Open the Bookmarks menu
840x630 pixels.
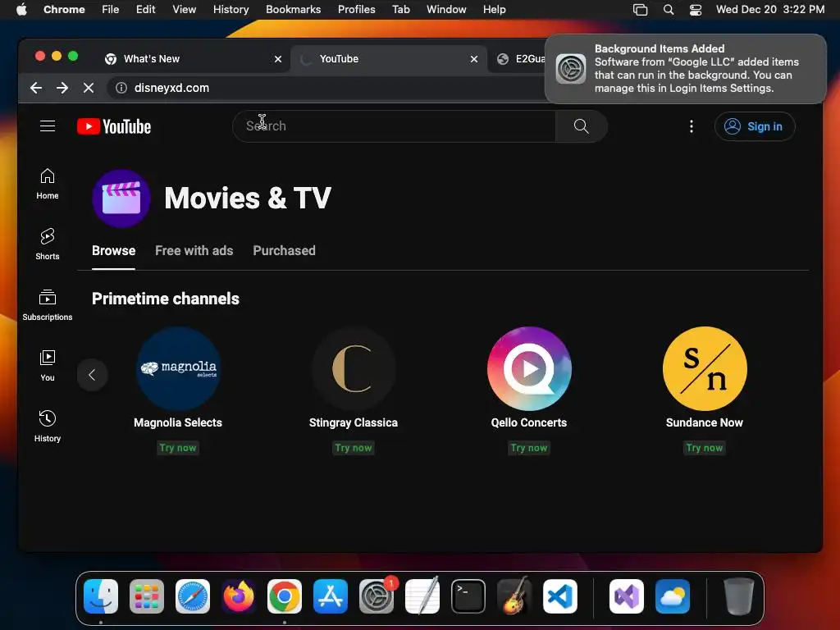293,10
